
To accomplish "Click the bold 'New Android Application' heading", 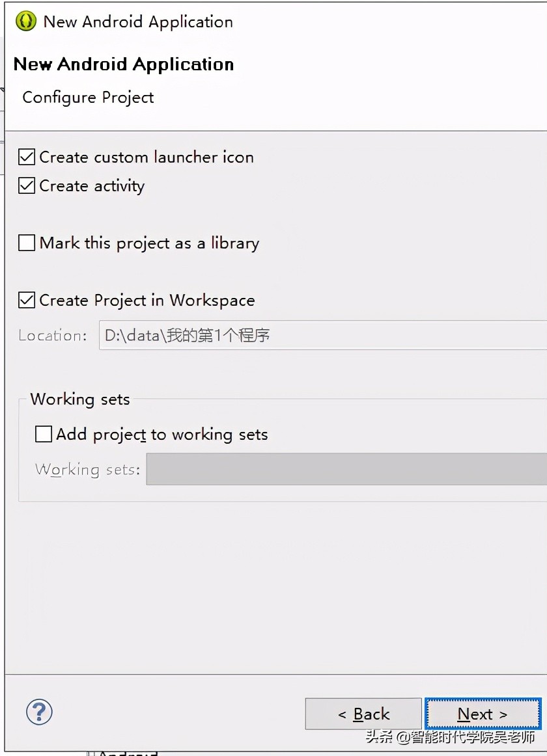I will pos(124,64).
